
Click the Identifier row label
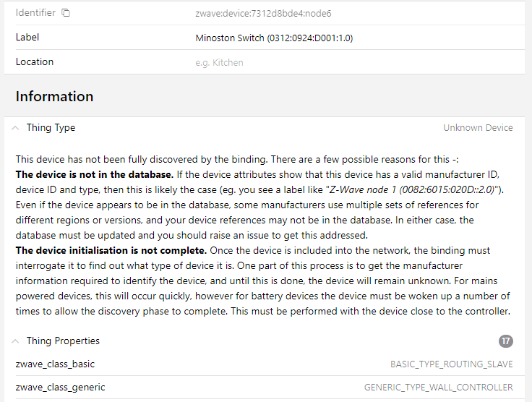point(35,13)
